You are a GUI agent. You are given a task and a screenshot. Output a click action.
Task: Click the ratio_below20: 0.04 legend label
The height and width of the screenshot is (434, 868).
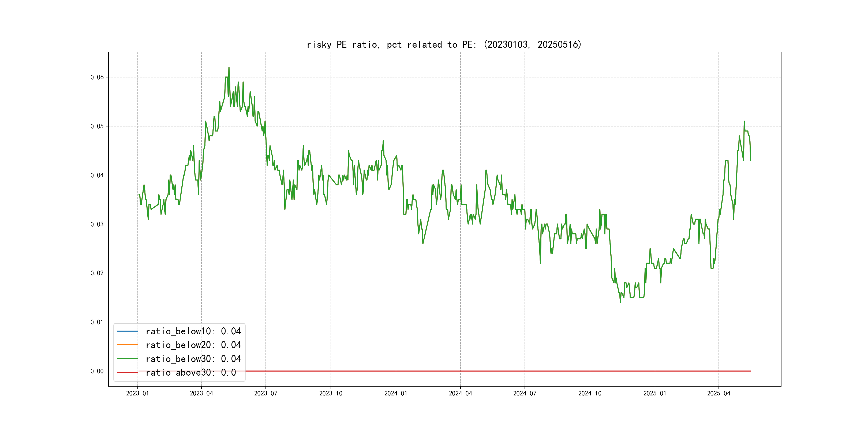(x=193, y=345)
